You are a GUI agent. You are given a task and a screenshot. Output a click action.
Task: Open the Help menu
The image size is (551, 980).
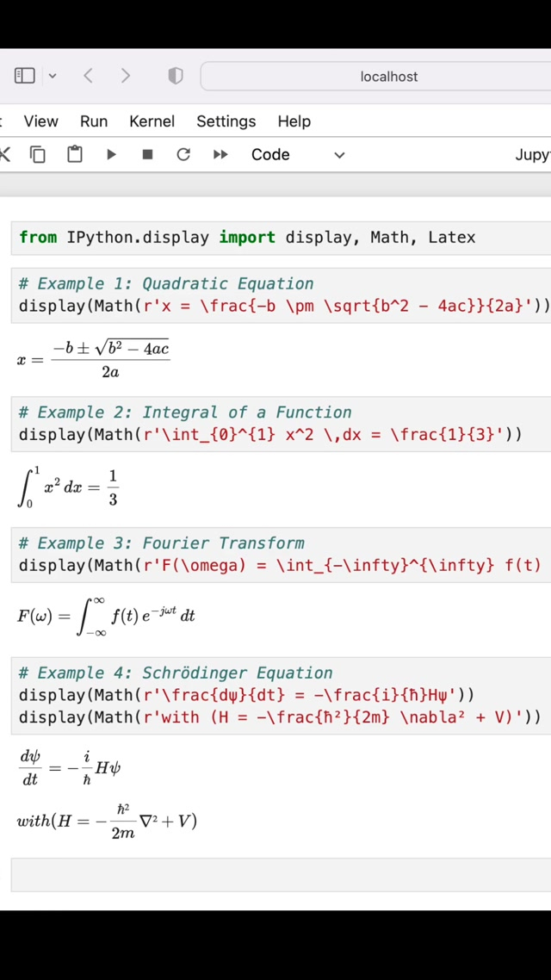[x=294, y=121]
